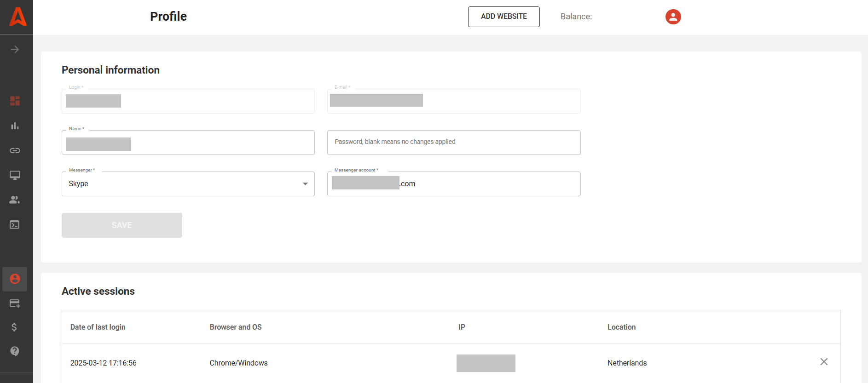Open the links chain icon

15,151
